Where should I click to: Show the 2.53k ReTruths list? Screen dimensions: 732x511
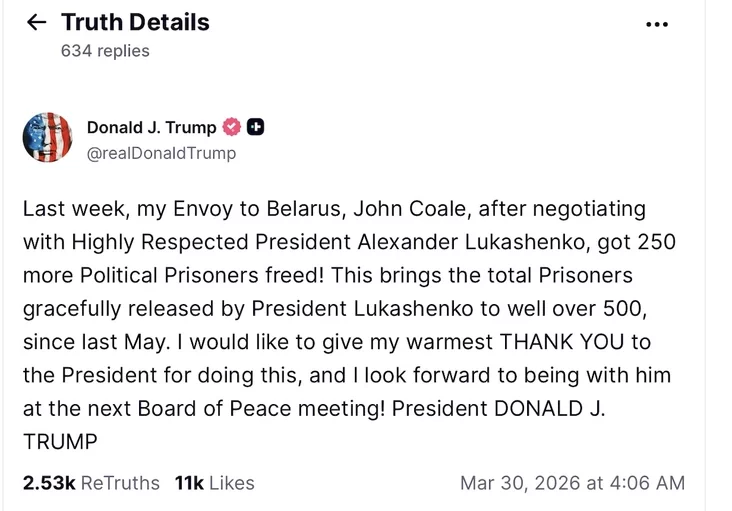(x=91, y=483)
